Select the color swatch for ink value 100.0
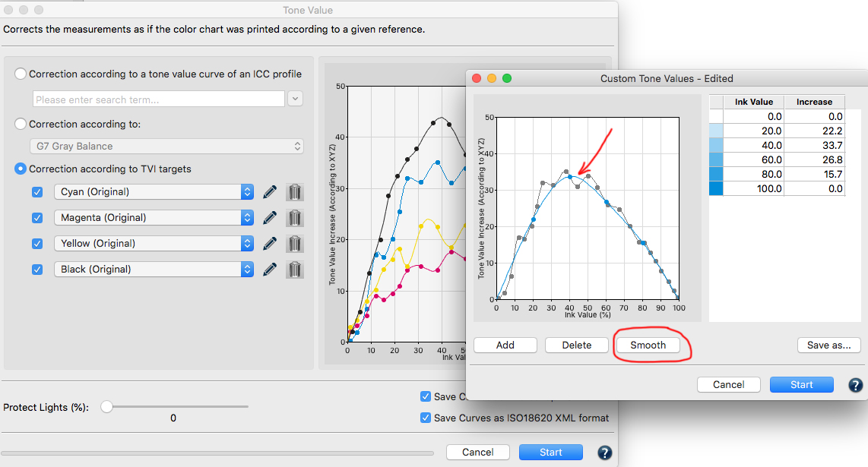The height and width of the screenshot is (467, 868). point(716,188)
